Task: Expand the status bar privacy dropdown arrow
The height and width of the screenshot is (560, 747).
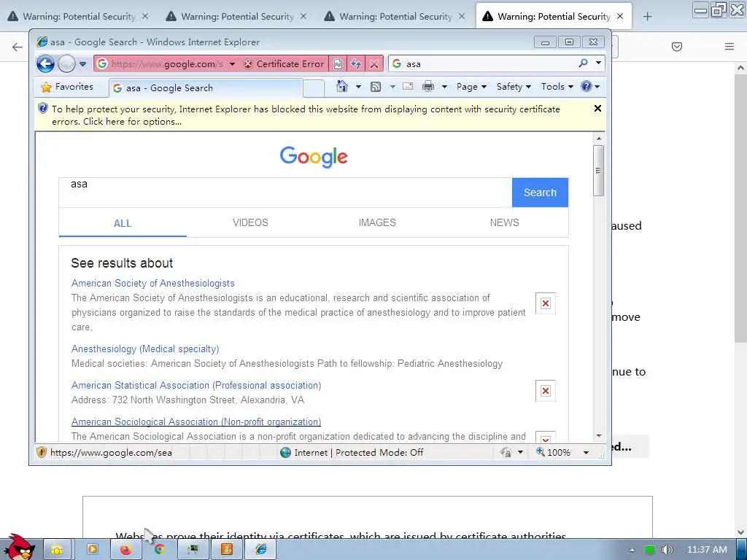Action: (x=520, y=452)
